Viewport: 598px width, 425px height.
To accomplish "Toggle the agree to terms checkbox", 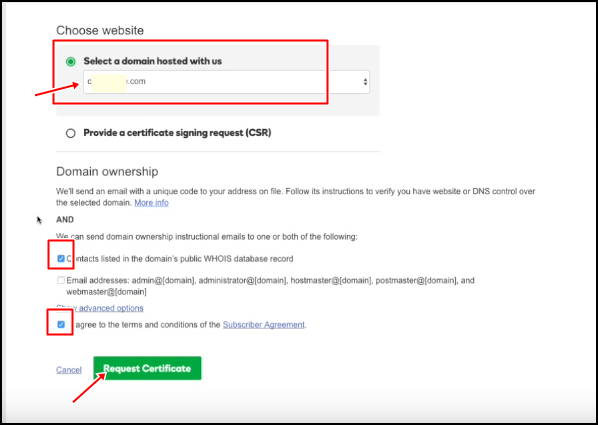I will click(x=61, y=325).
